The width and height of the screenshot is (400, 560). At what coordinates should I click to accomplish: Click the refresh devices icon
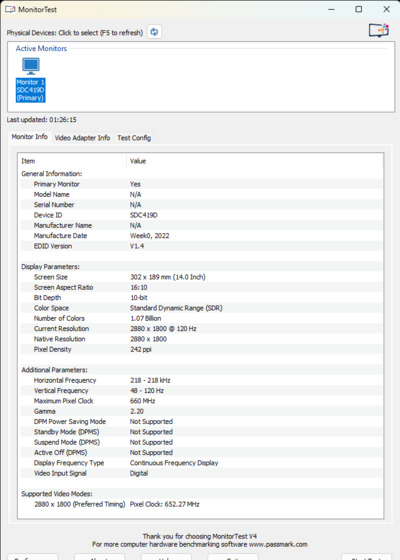click(x=154, y=32)
